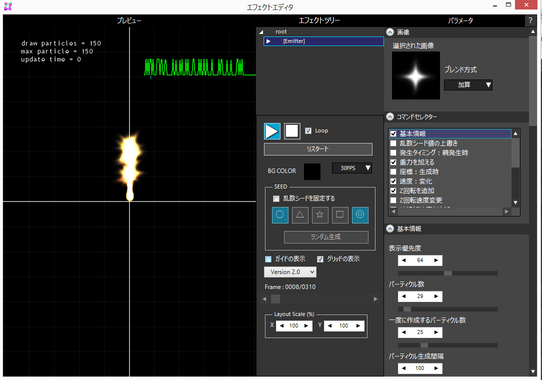Increase 一度に作成するパーティクル数 with right arrow

click(436, 332)
